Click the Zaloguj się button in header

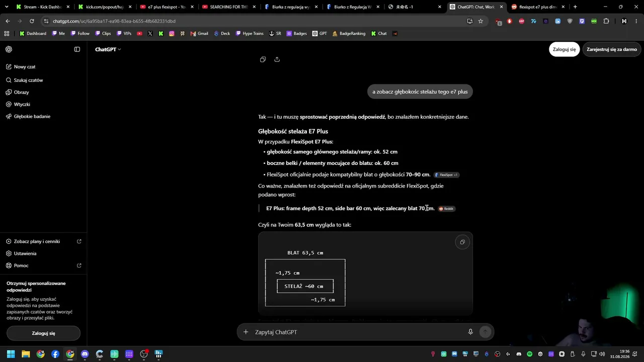pyautogui.click(x=564, y=49)
